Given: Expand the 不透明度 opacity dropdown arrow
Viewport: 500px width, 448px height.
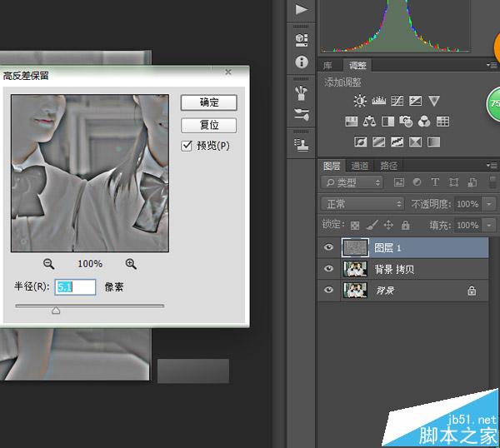Looking at the screenshot, I should pyautogui.click(x=489, y=204).
